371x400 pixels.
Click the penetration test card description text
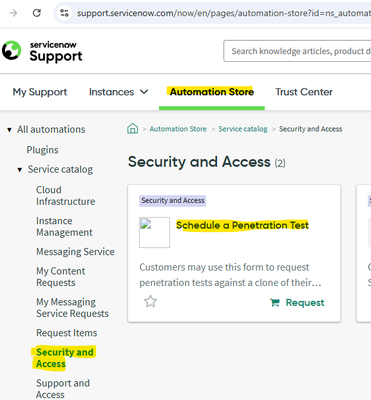coord(230,275)
